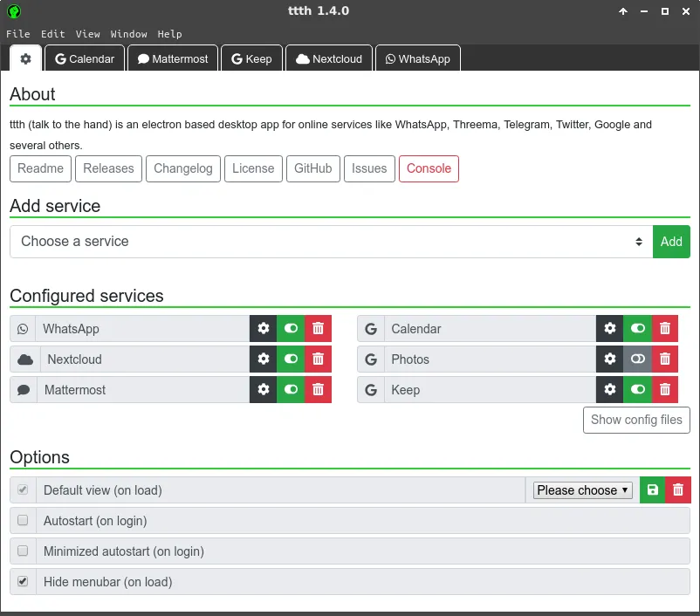Viewport: 700px width, 616px height.
Task: Click the "Options" heading
Action: [40, 457]
